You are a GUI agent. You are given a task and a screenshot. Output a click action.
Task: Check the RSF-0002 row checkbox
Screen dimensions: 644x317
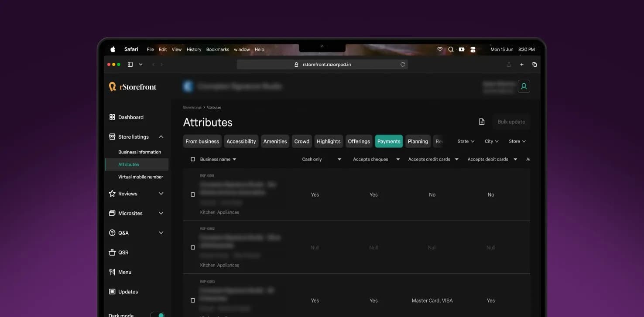click(193, 247)
